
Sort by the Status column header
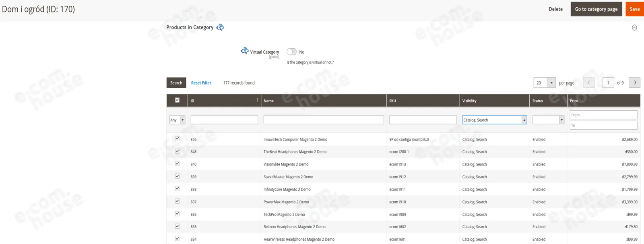[x=548, y=101]
